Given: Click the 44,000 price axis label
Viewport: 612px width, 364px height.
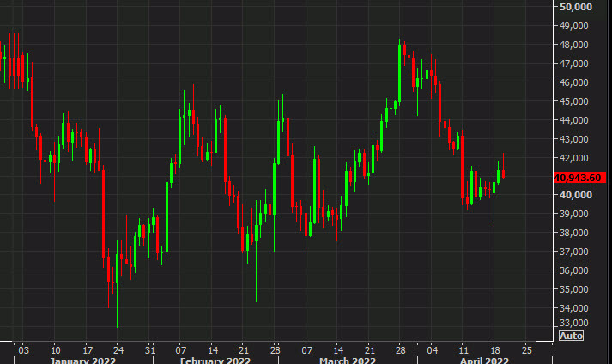Looking at the screenshot, I should [573, 120].
